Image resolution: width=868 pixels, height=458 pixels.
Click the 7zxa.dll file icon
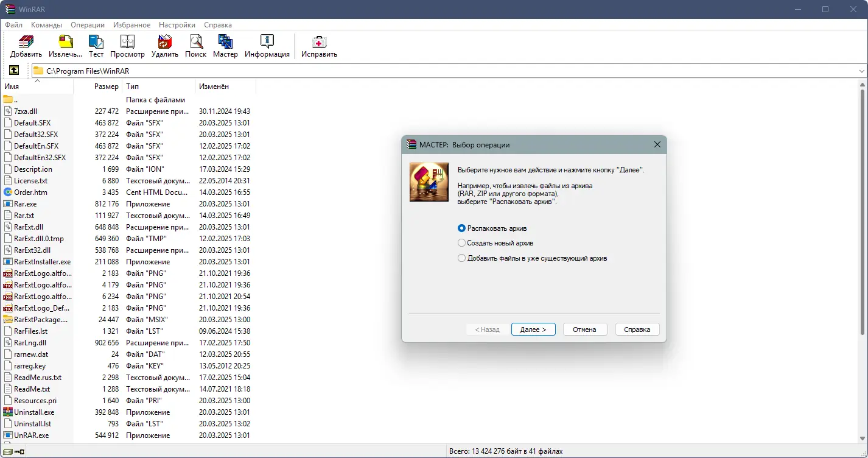(8, 111)
